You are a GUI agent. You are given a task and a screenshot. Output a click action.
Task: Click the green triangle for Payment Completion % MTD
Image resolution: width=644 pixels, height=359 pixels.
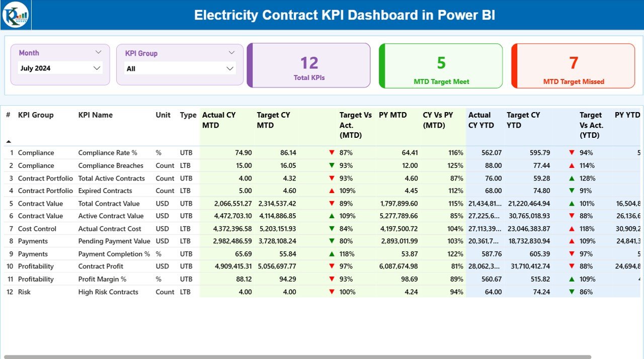click(331, 253)
